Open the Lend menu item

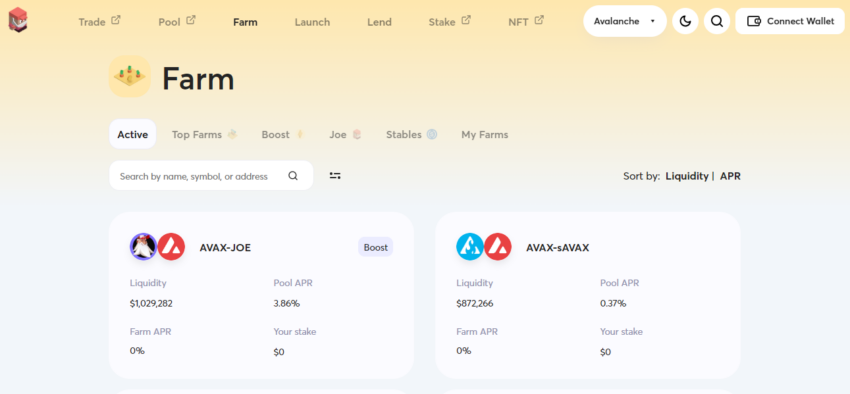click(x=379, y=22)
